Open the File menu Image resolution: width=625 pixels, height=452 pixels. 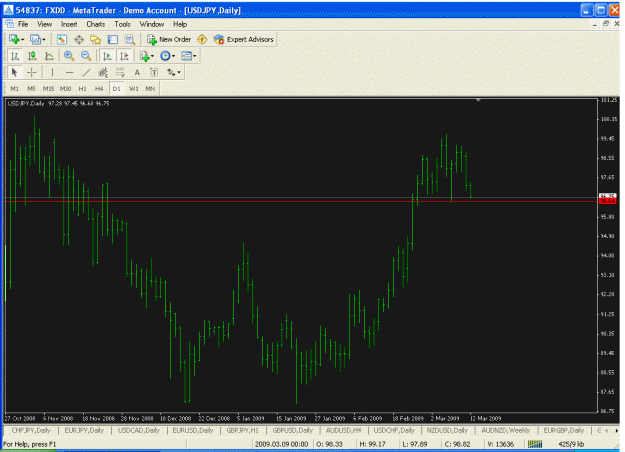point(23,24)
